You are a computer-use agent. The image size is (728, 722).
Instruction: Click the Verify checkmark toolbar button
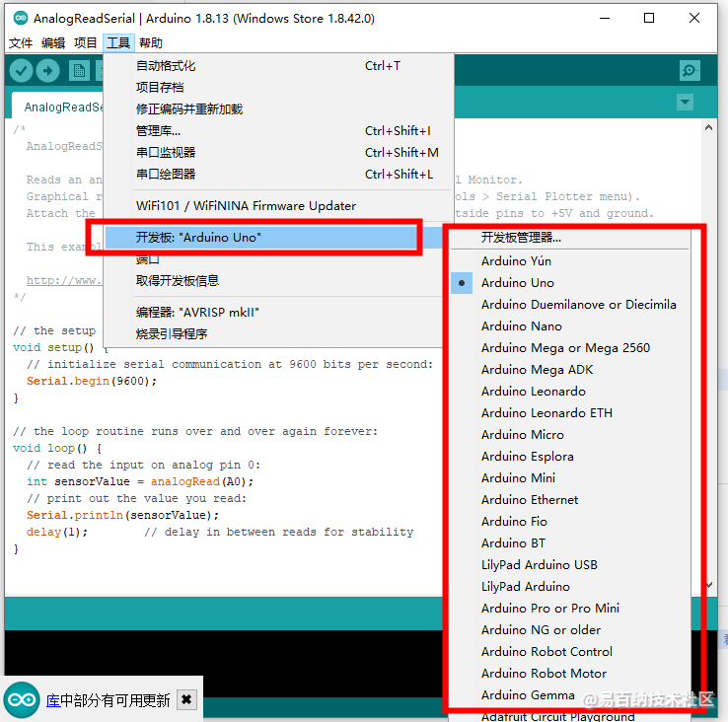point(22,71)
